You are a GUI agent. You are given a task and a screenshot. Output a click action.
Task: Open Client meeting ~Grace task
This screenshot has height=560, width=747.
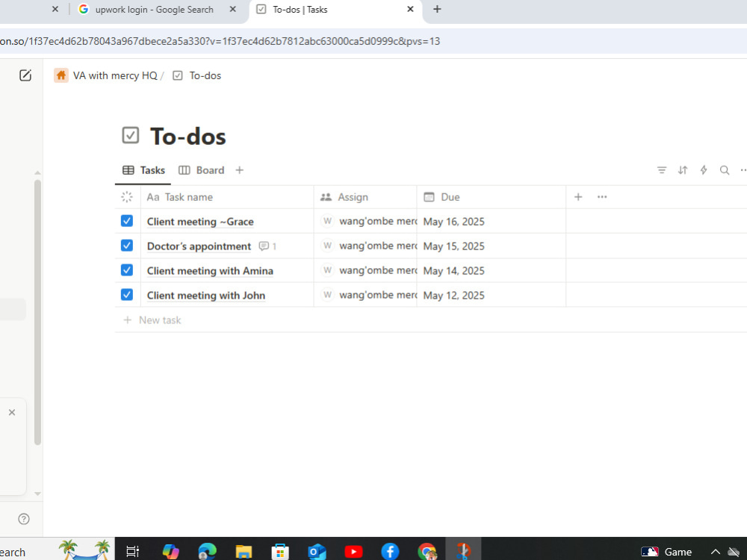[x=200, y=222]
